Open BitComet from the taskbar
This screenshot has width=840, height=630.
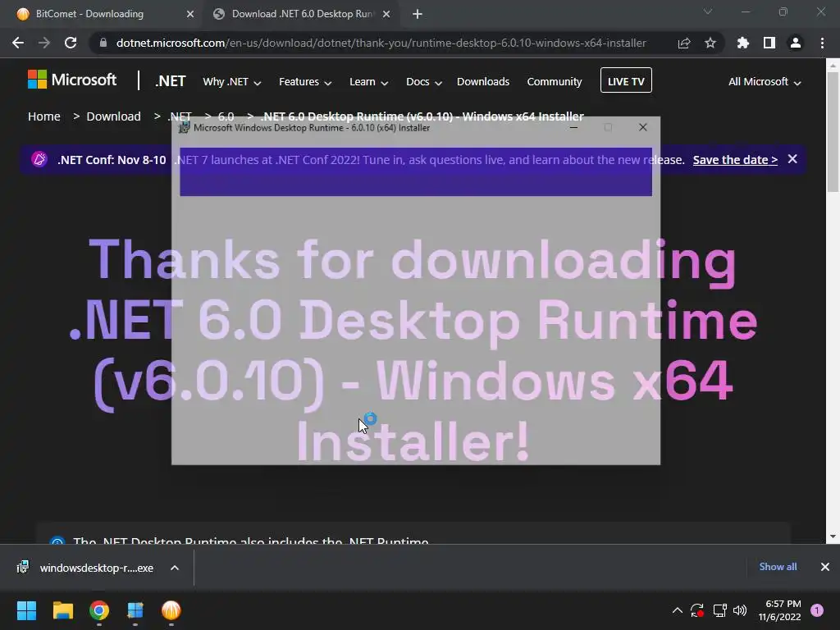coord(171,610)
